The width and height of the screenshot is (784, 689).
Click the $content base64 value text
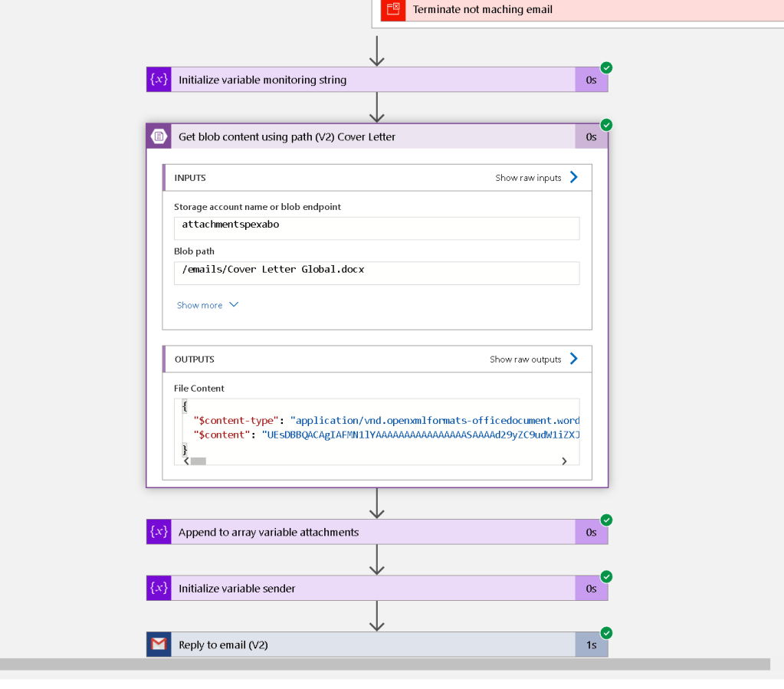(x=421, y=435)
